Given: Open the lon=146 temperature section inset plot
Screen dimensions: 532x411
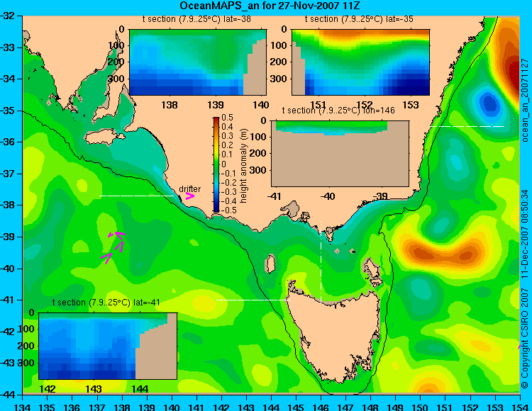Looking at the screenshot, I should coord(340,154).
